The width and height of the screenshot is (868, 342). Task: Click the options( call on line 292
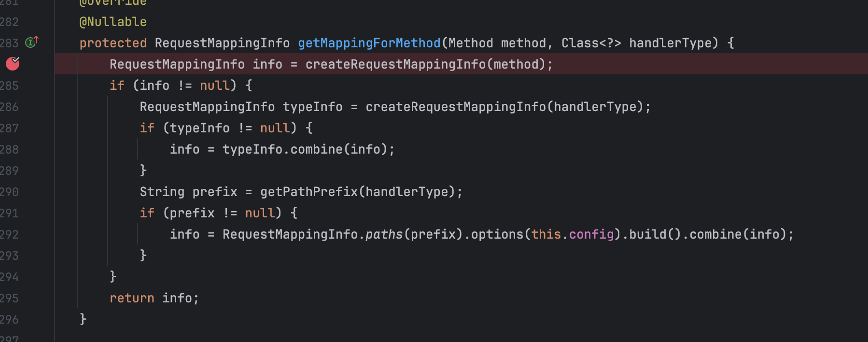500,234
